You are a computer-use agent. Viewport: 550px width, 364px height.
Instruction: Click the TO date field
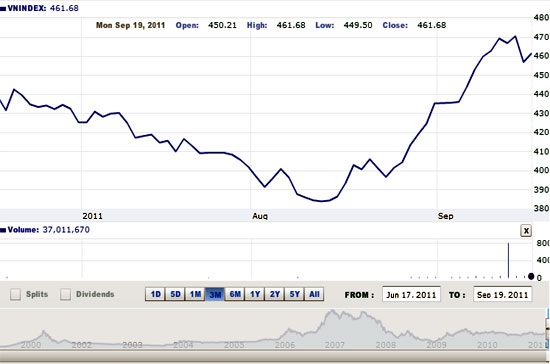pyautogui.click(x=502, y=295)
